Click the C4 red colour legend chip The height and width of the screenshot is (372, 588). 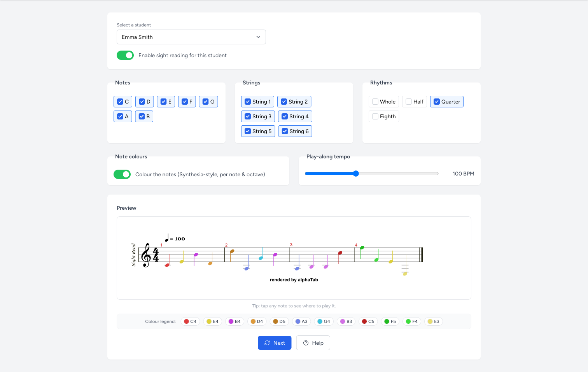(190, 321)
